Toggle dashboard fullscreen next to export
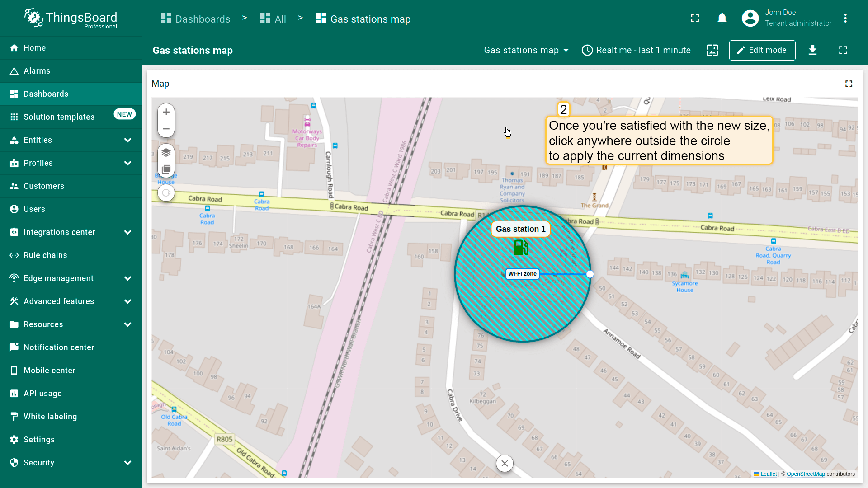The height and width of the screenshot is (488, 868). point(843,50)
